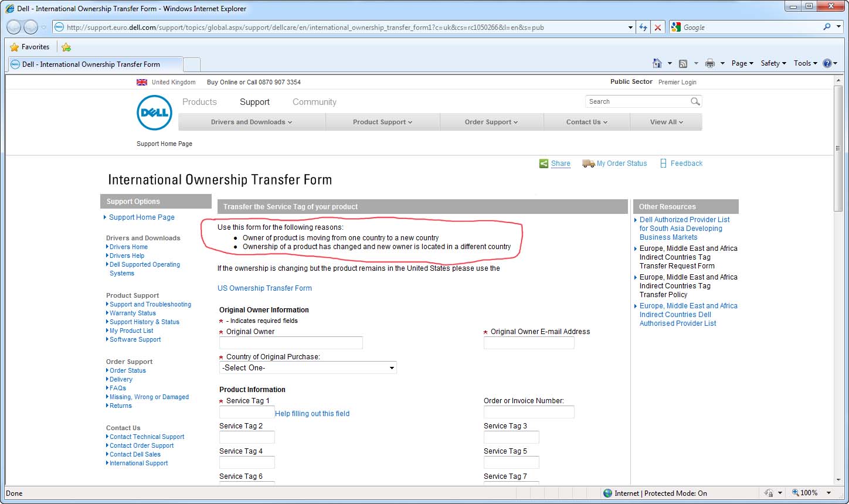Click the Premier Login link
Image resolution: width=849 pixels, height=504 pixels.
(x=677, y=83)
